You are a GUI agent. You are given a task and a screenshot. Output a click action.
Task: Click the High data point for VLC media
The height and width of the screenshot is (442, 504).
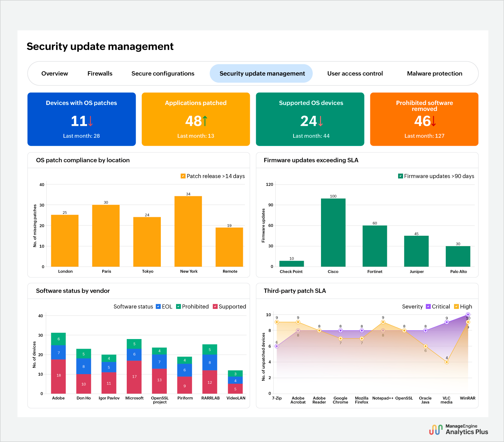pos(447,362)
